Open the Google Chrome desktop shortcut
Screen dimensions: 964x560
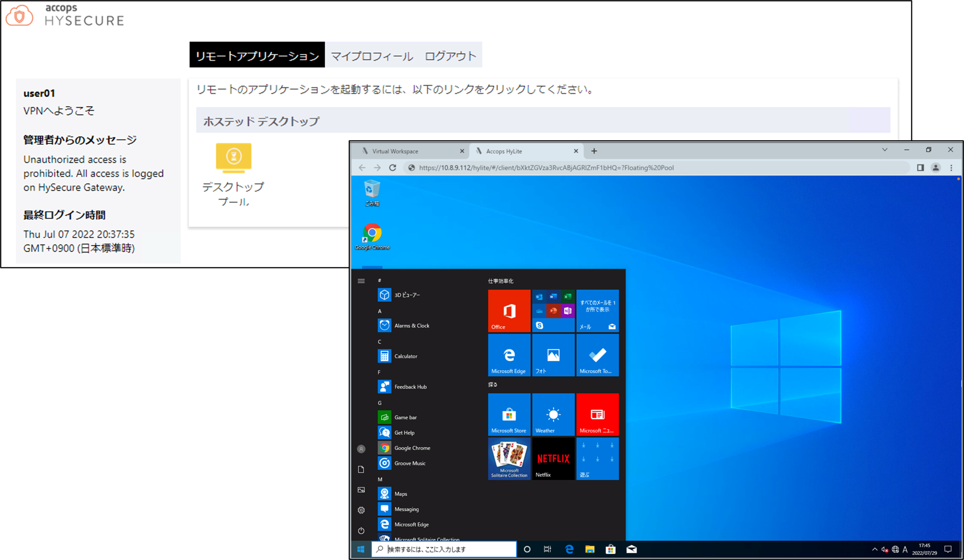coord(372,237)
